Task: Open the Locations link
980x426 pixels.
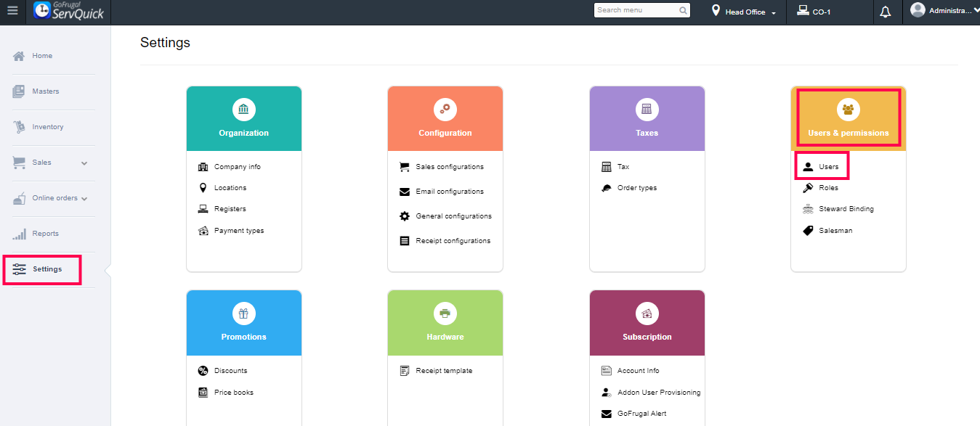Action: (x=230, y=188)
